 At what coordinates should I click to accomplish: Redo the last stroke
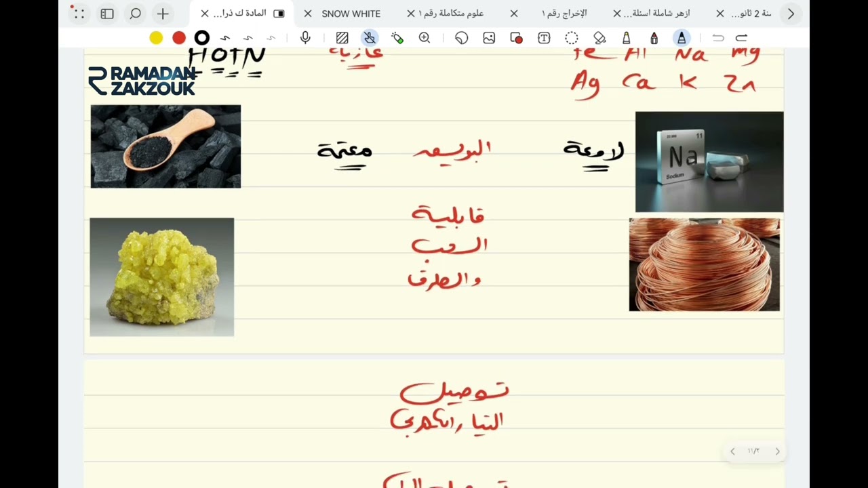742,38
